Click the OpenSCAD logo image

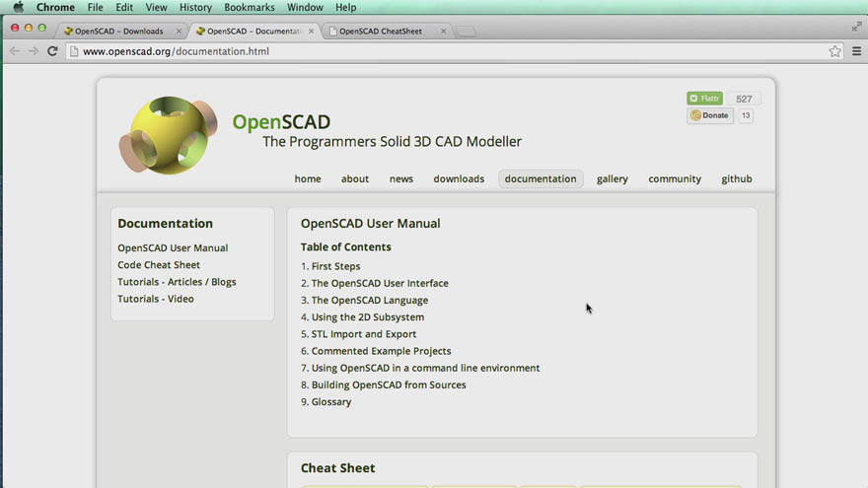[x=169, y=136]
